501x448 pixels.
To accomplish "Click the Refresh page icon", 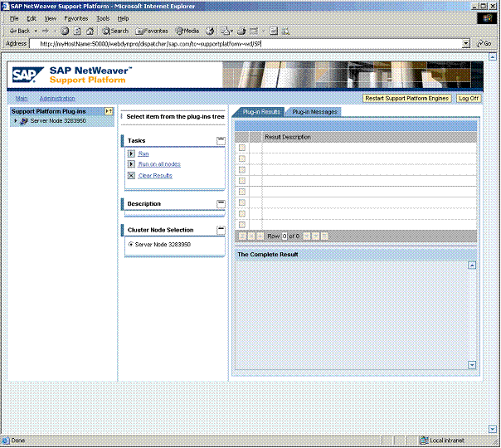I will (x=77, y=31).
